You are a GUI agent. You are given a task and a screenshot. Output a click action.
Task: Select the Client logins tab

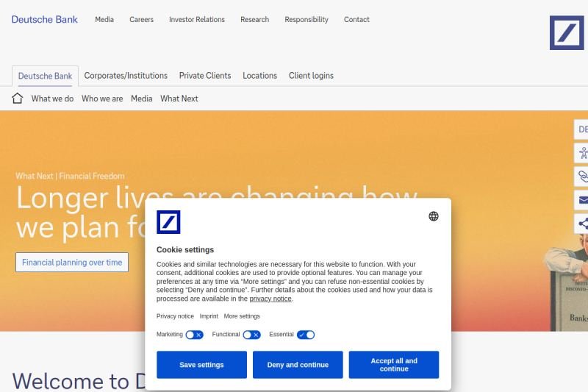[311, 76]
